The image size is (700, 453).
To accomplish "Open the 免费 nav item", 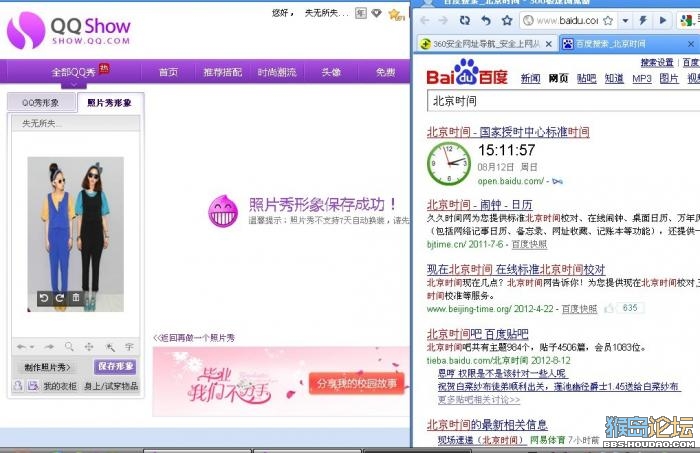I will [385, 72].
